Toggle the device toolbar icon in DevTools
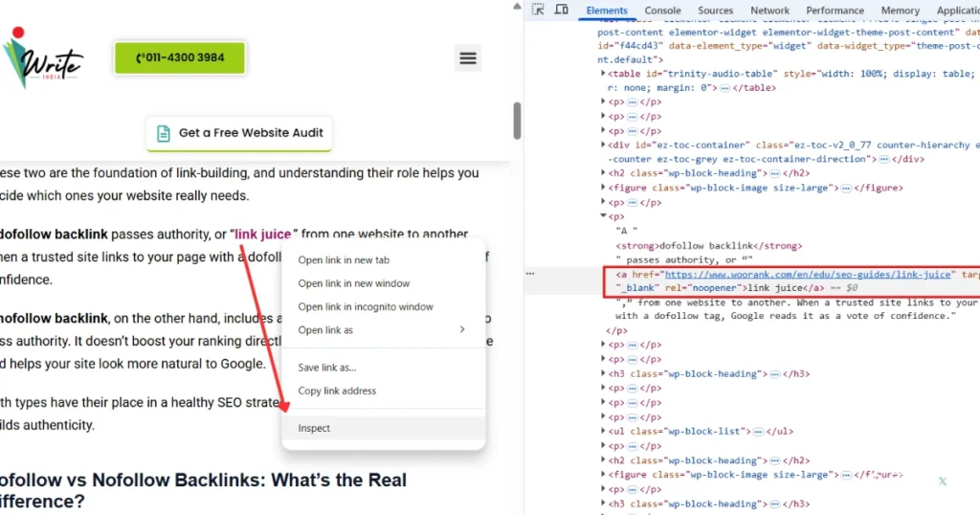Image resolution: width=980 pixels, height=515 pixels. click(x=561, y=10)
